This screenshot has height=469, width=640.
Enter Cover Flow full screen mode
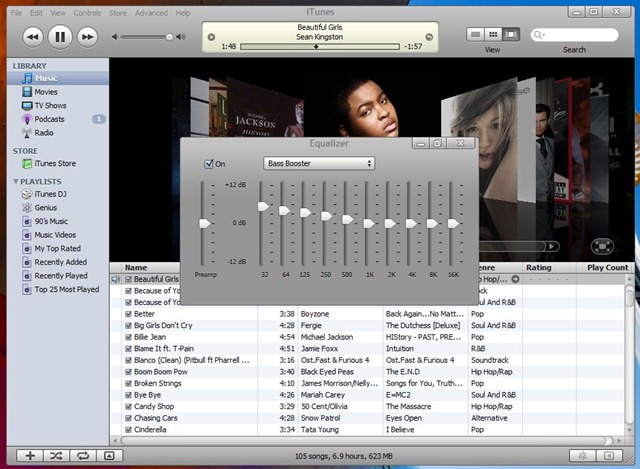click(x=602, y=246)
